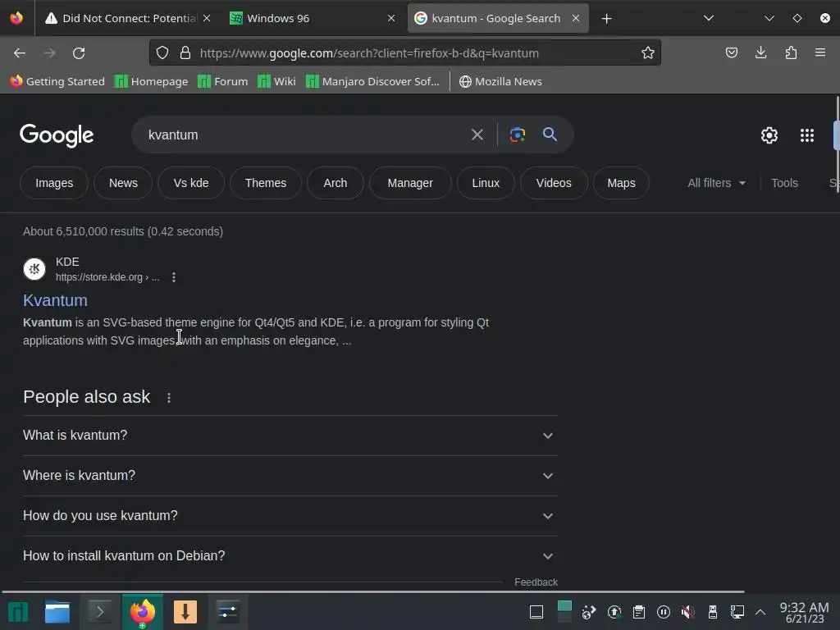
Task: Filter results by Images
Action: coord(54,183)
